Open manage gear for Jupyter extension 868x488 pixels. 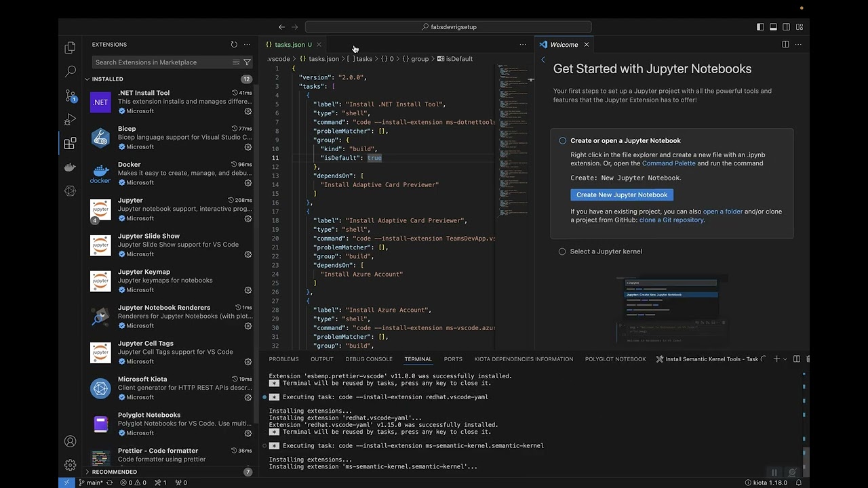(248, 219)
